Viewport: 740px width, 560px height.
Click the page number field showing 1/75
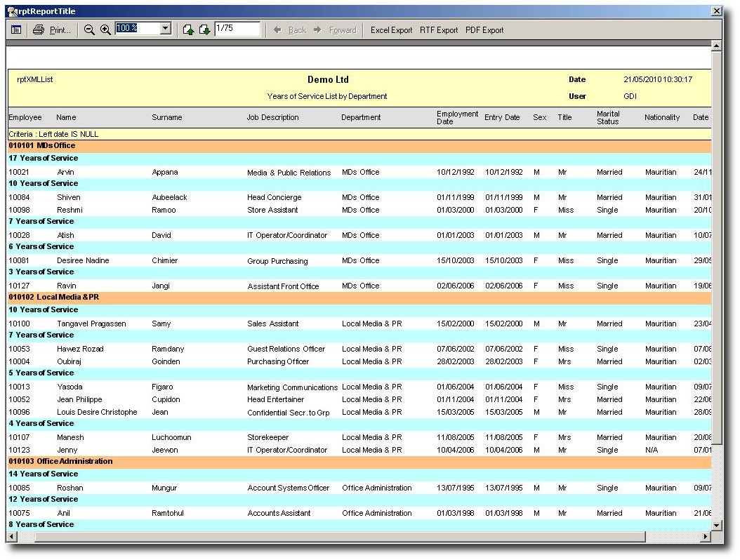[x=237, y=29]
